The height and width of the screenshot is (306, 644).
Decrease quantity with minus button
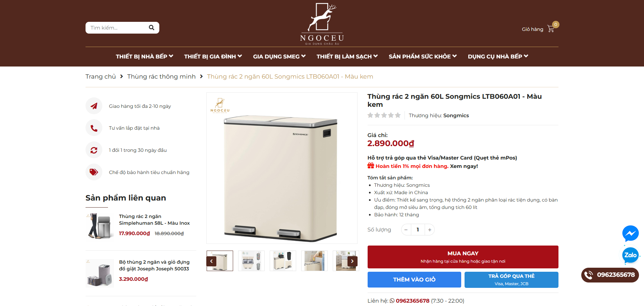[x=406, y=230]
